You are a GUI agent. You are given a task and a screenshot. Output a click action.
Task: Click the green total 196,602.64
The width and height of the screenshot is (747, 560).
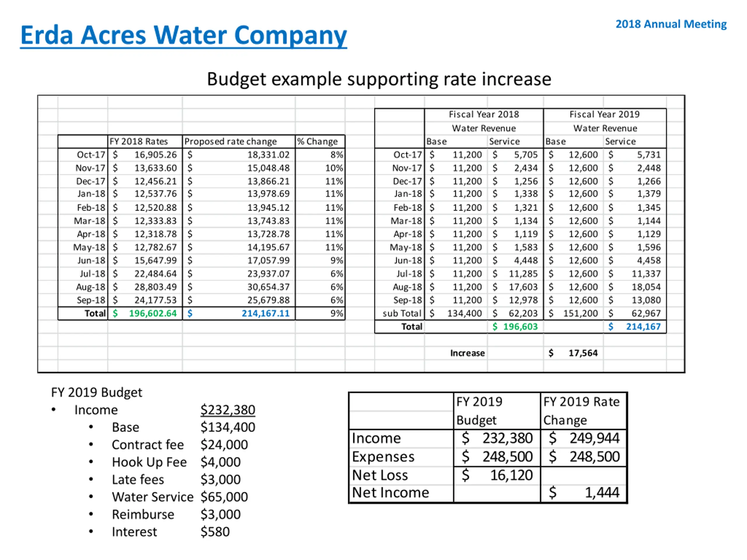pos(153,314)
